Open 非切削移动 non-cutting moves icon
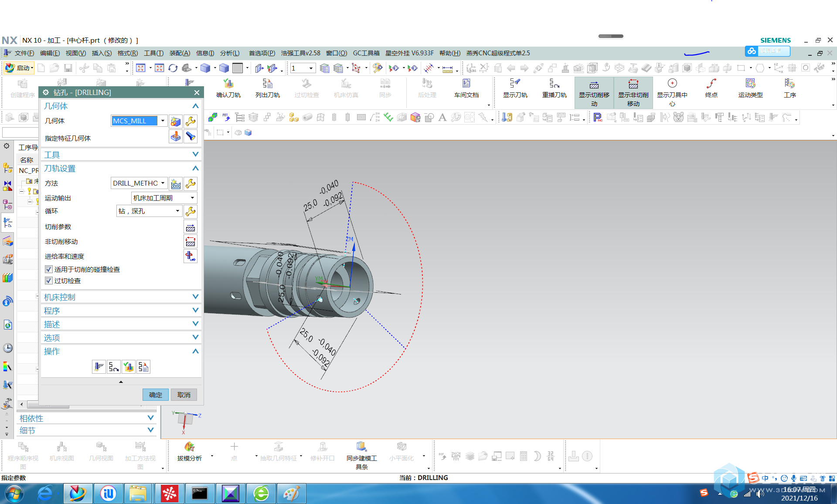This screenshot has width=837, height=504. pos(191,241)
